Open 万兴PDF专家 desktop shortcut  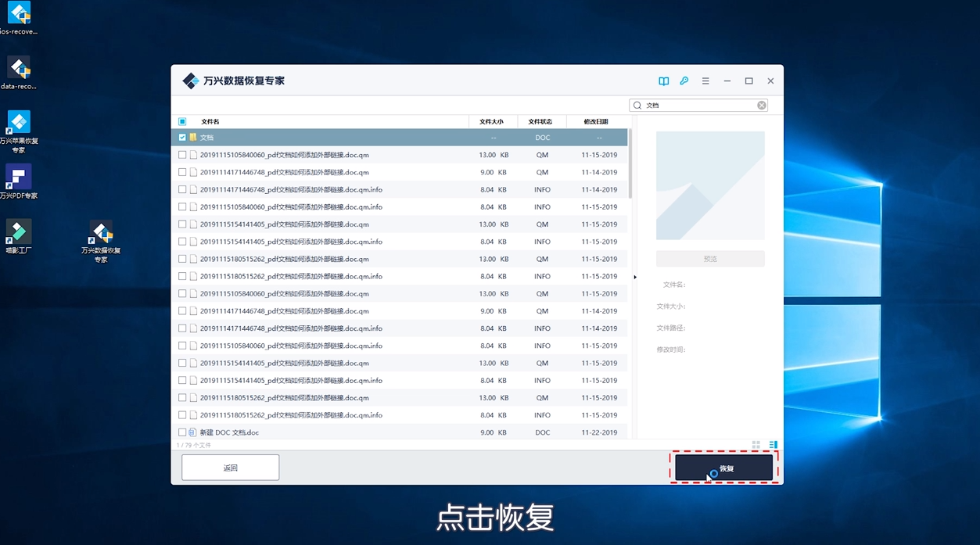[19, 182]
